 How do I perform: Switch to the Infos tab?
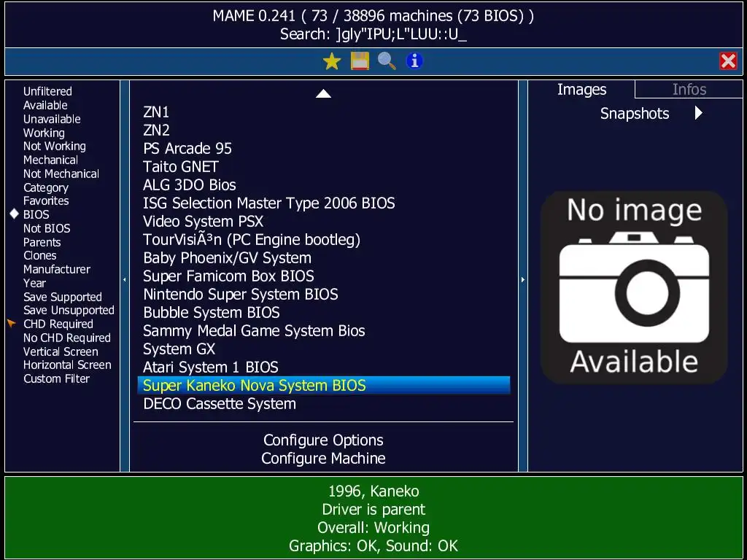tap(689, 90)
